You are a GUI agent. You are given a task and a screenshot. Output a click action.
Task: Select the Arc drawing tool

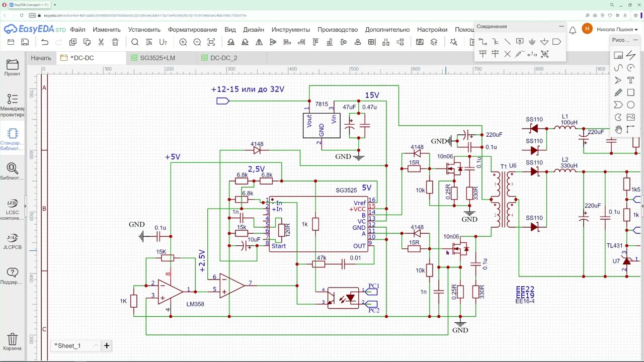point(630,68)
